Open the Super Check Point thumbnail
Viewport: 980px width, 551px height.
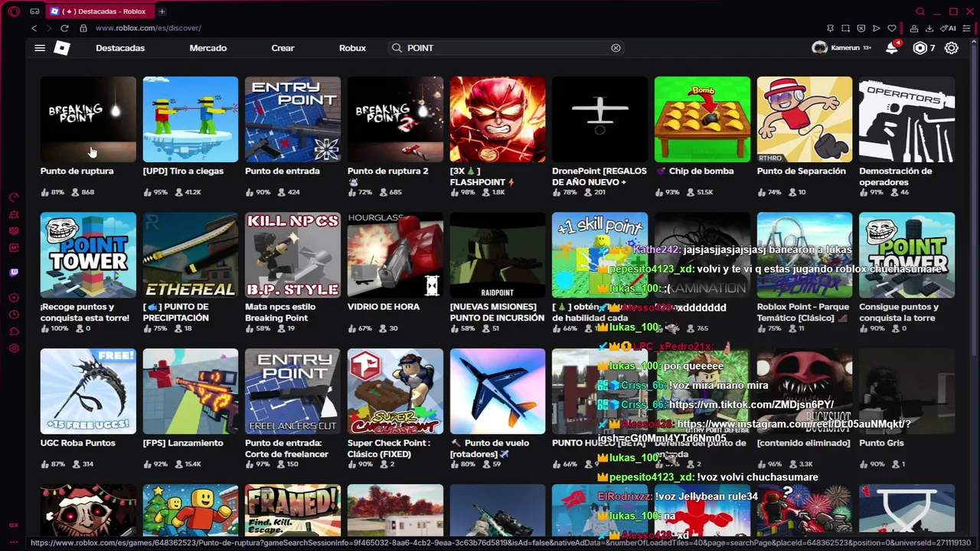[x=395, y=391]
